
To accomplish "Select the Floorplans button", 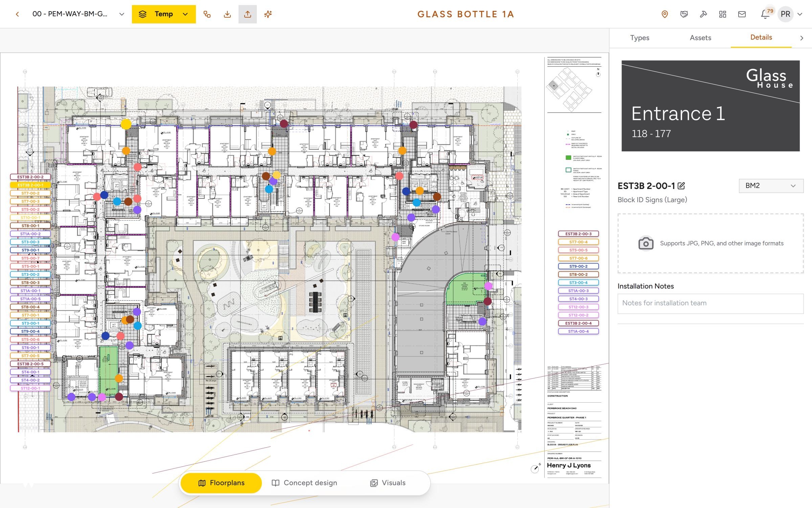I will coord(221,483).
